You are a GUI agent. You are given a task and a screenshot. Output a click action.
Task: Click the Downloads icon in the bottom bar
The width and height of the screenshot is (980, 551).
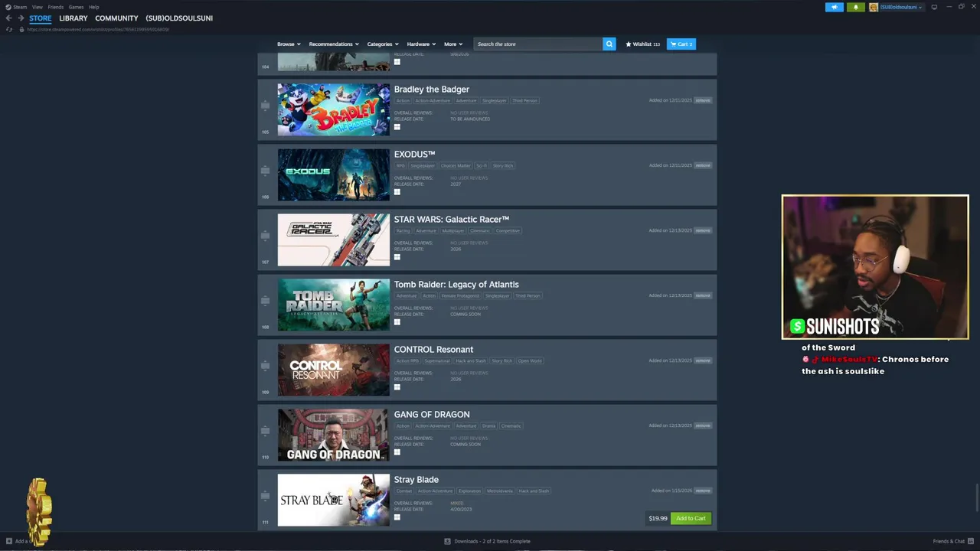pos(448,541)
